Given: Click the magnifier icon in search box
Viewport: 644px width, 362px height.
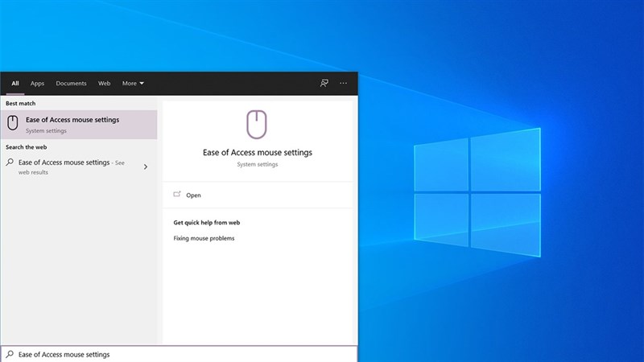Looking at the screenshot, I should point(10,354).
